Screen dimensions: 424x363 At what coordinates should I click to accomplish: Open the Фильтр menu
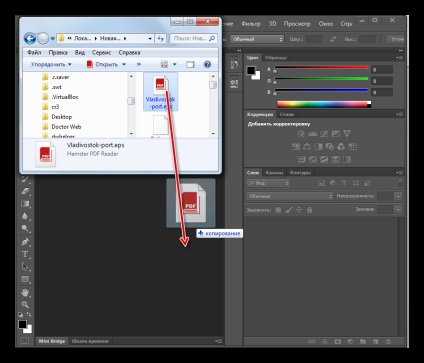click(x=251, y=24)
